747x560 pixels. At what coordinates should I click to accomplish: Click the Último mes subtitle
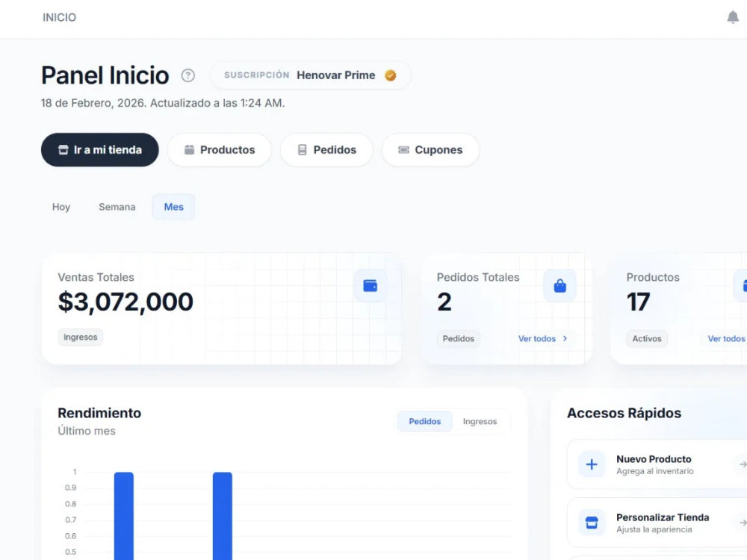tap(86, 431)
